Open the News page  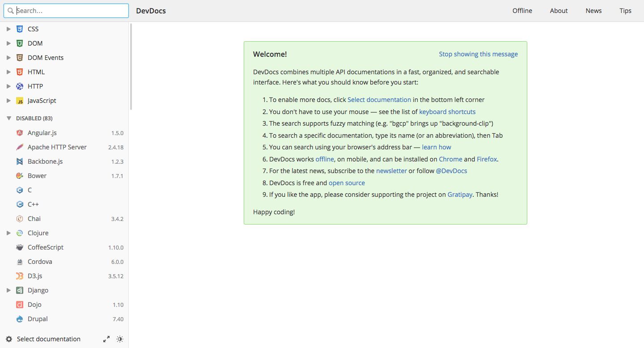(x=593, y=10)
